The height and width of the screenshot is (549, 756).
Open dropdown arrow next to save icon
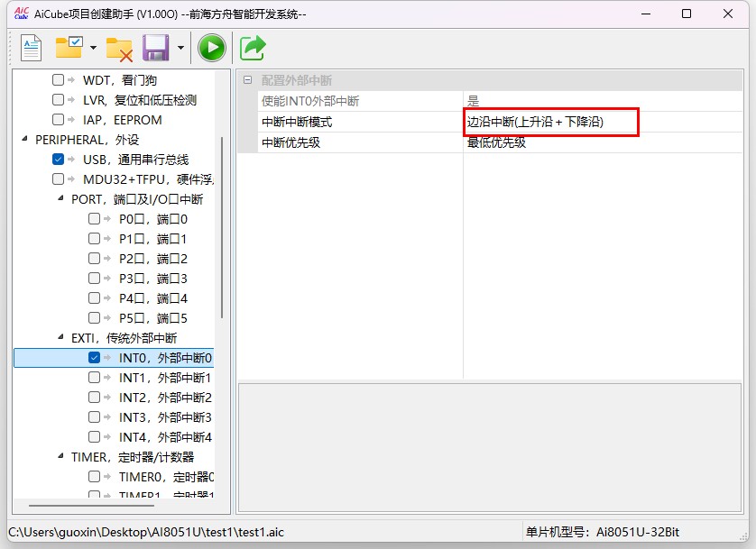click(180, 48)
